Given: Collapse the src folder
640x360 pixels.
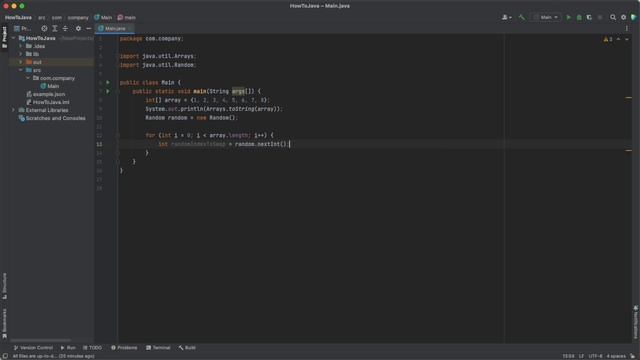Looking at the screenshot, I should tap(21, 70).
